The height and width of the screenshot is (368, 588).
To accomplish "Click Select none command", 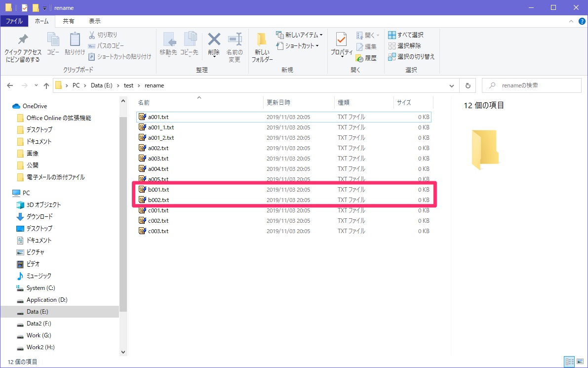I will click(405, 46).
